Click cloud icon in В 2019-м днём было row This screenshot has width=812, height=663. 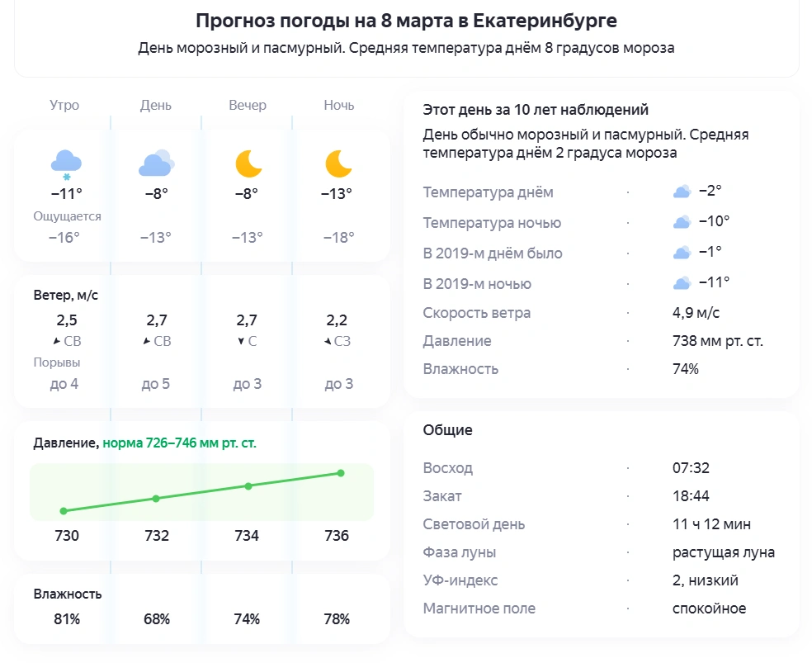[682, 253]
